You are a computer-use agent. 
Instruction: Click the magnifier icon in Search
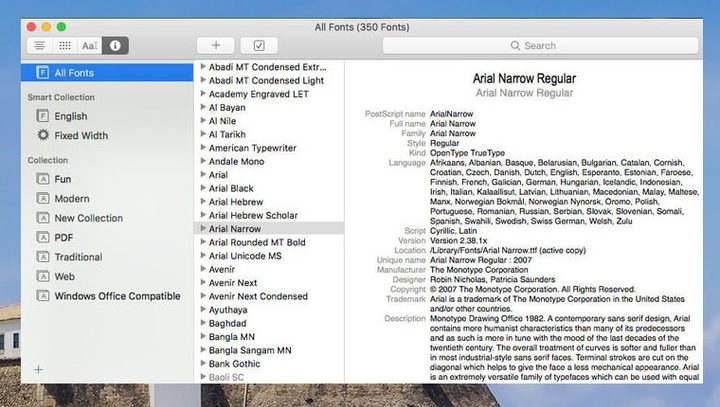(x=515, y=45)
